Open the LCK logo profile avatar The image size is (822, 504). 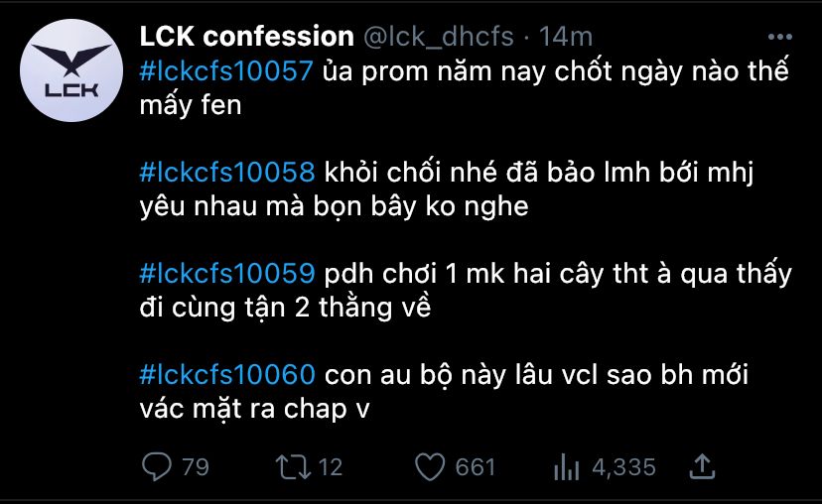click(71, 70)
